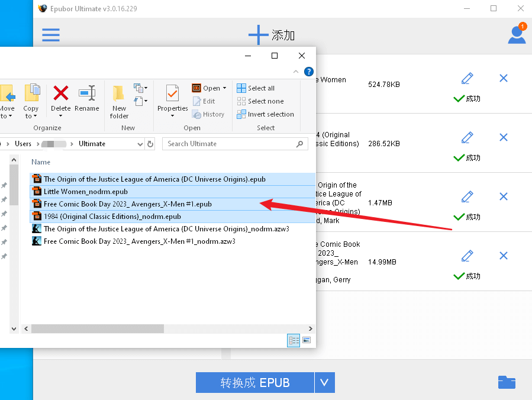The height and width of the screenshot is (400, 532).
Task: Click Select none in ribbon
Action: [260, 101]
